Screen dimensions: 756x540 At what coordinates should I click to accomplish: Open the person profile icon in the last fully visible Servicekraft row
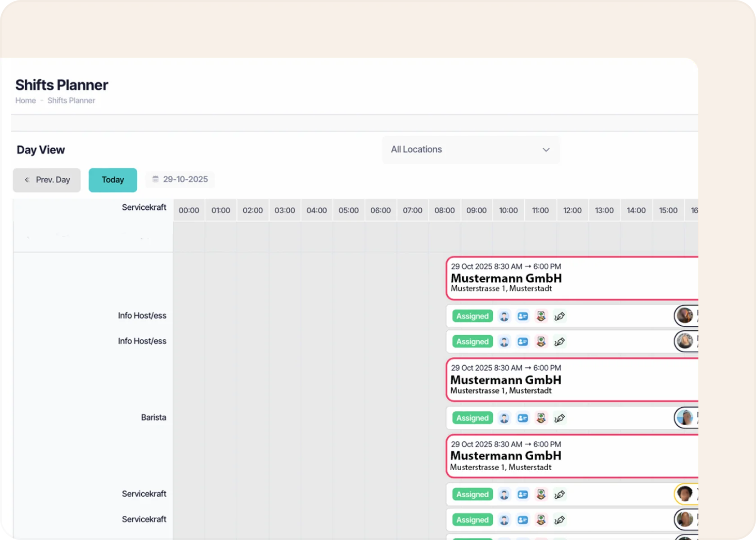[x=504, y=520]
